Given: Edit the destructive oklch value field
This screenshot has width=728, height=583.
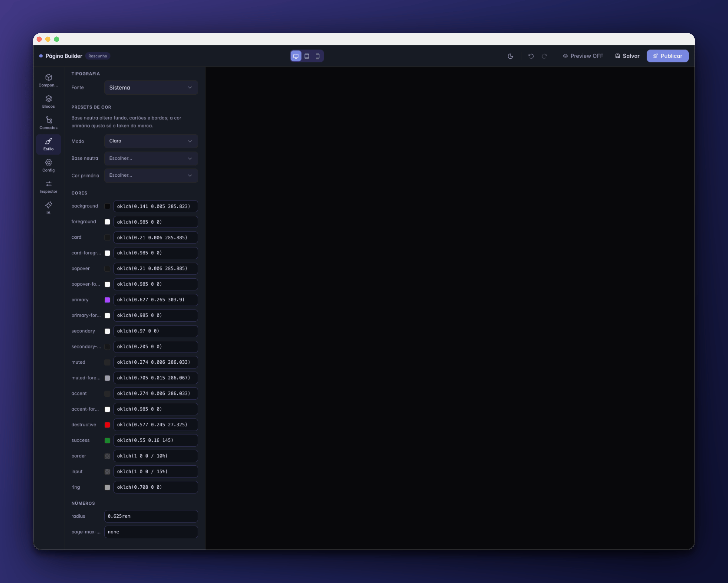Looking at the screenshot, I should [156, 425].
